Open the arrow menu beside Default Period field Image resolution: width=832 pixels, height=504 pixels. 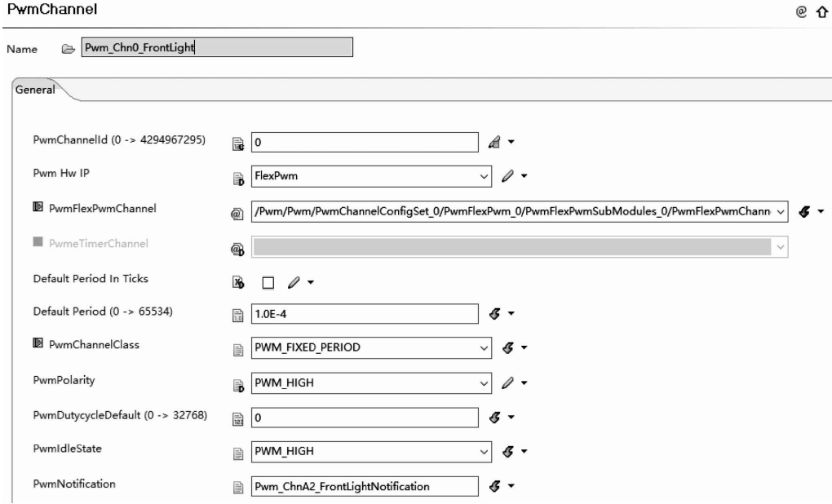click(x=511, y=313)
